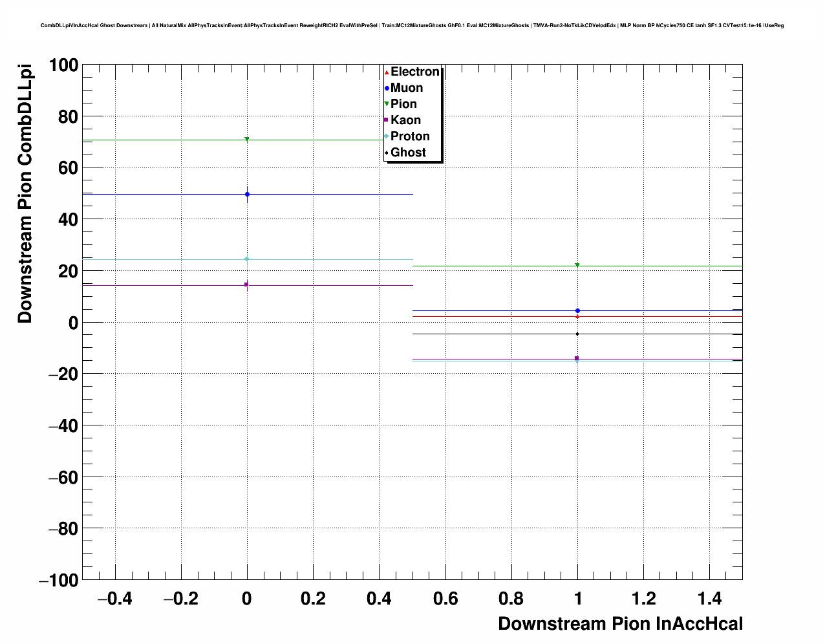Select the green Pion data point at x=0

pos(247,140)
